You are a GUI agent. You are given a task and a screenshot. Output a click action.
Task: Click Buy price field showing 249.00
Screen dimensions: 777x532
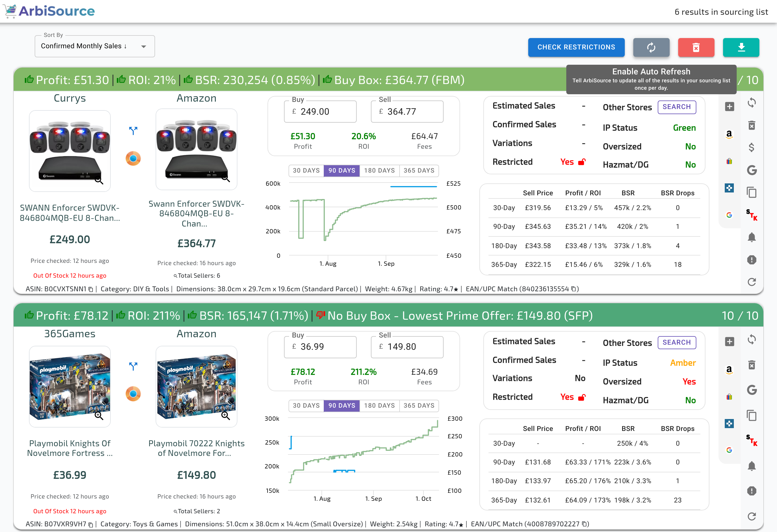click(x=320, y=112)
